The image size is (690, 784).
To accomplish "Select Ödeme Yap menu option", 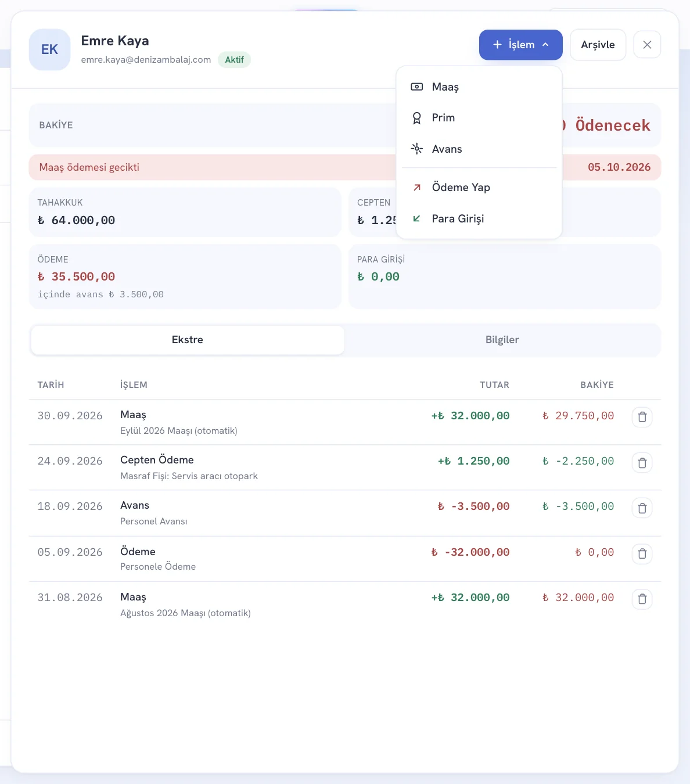I will [479, 187].
